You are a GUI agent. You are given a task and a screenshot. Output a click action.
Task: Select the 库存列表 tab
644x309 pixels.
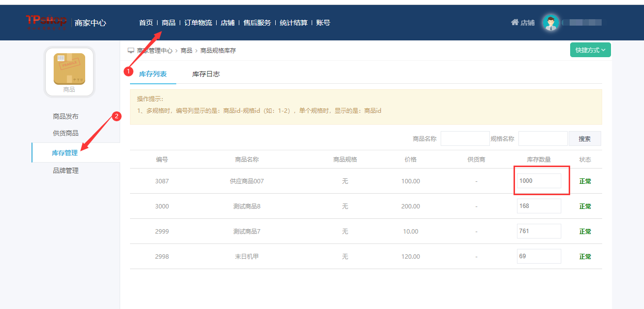point(153,74)
